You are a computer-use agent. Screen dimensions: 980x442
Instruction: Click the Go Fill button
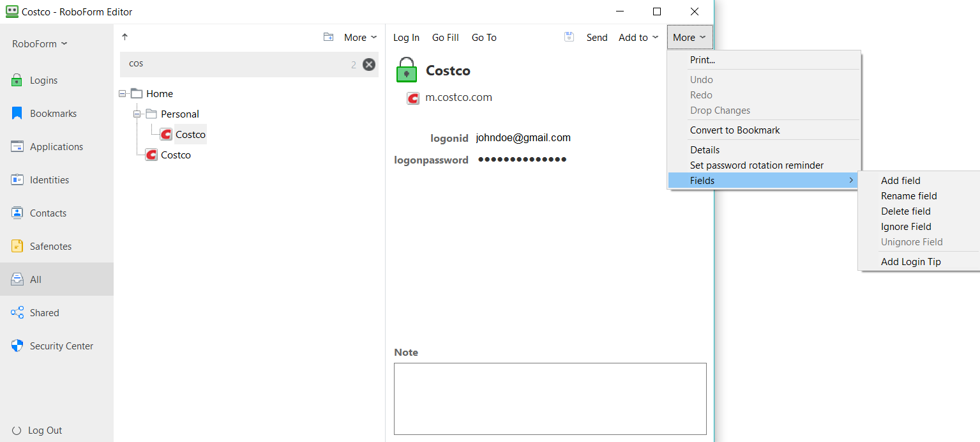pos(446,38)
